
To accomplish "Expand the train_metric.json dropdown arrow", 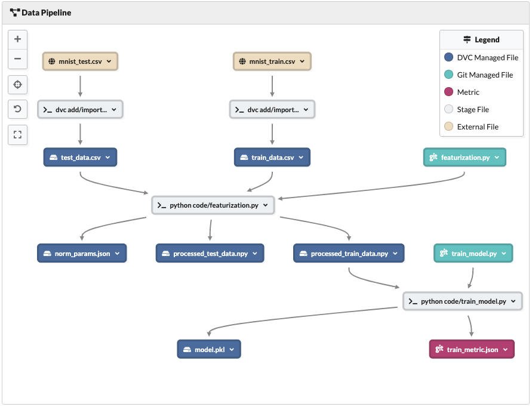I will point(505,350).
